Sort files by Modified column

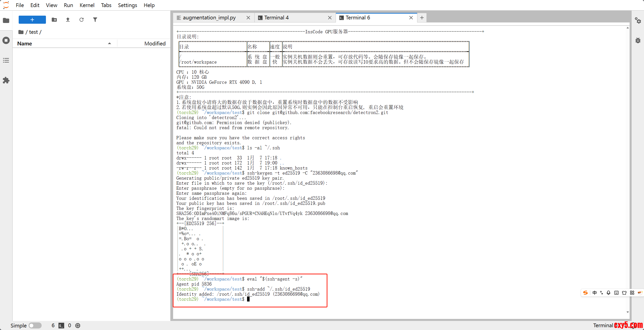[155, 43]
